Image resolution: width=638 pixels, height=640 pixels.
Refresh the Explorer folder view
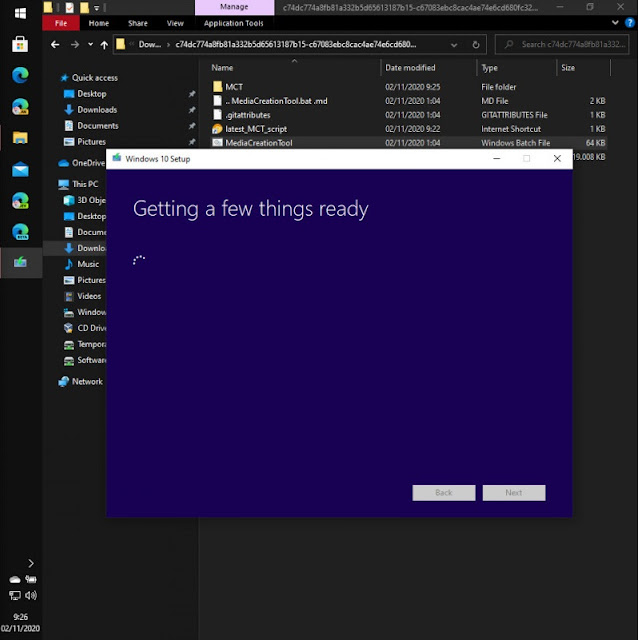(476, 45)
